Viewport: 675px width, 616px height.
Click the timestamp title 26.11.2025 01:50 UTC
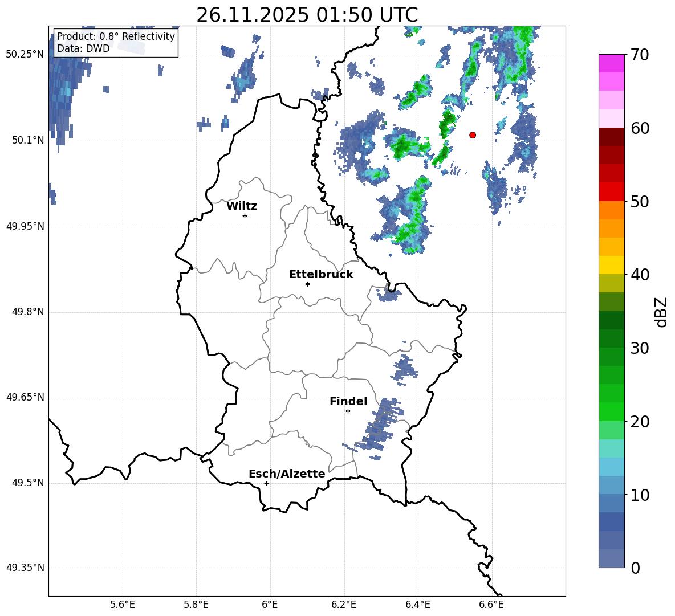tap(307, 15)
